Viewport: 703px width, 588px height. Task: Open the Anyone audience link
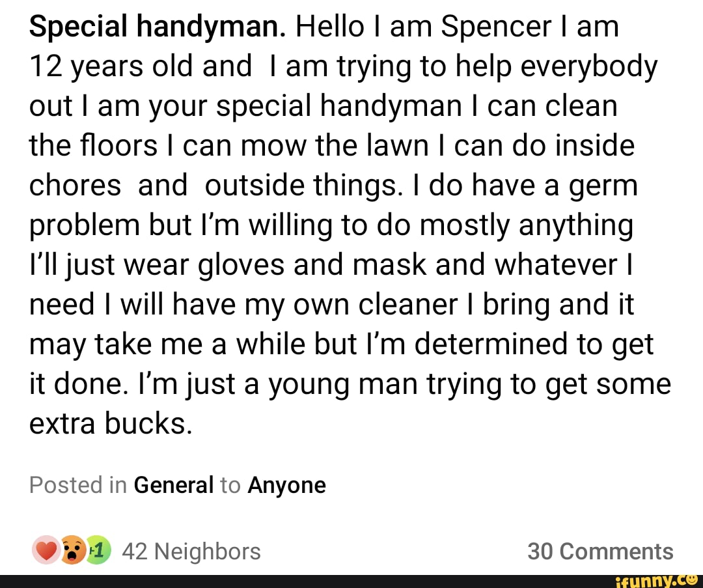tap(286, 484)
